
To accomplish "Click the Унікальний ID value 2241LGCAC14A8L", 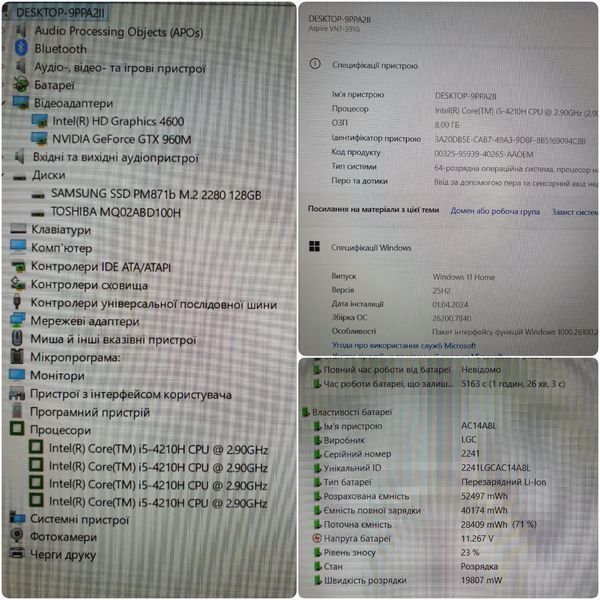I will point(496,468).
